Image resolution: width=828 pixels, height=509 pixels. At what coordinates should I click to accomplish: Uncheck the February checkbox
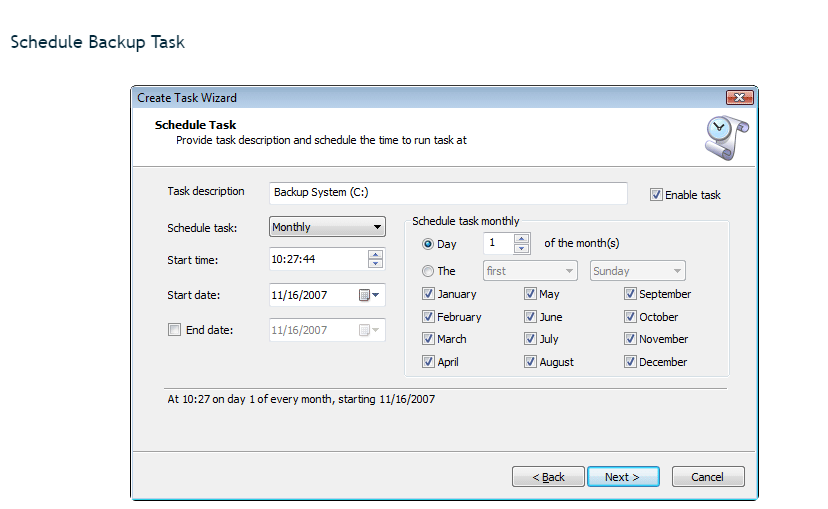(x=428, y=317)
